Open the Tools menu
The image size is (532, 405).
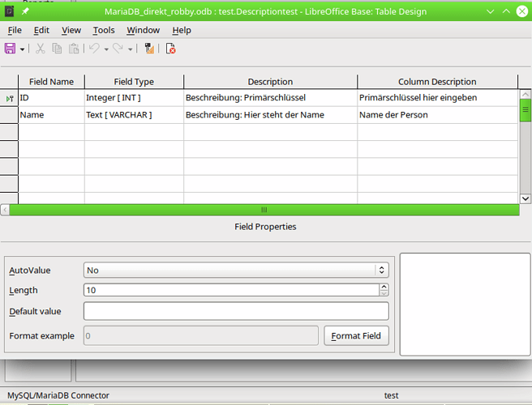tap(104, 30)
